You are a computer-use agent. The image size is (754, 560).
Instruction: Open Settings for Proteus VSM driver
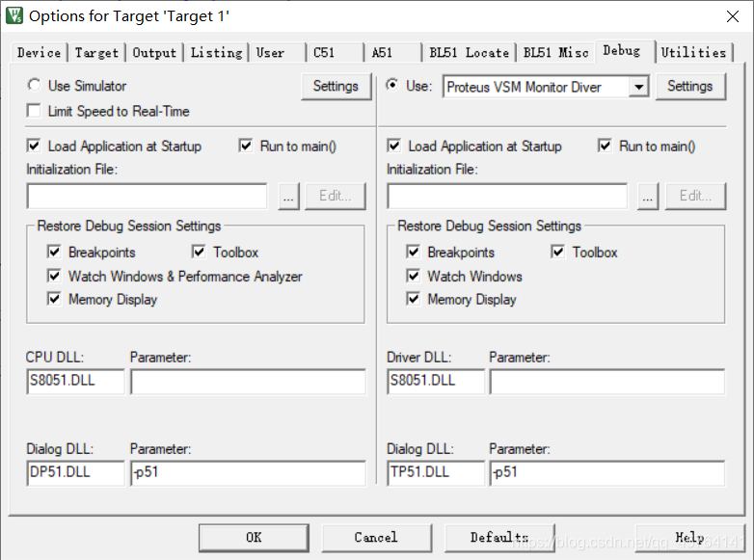tap(690, 87)
